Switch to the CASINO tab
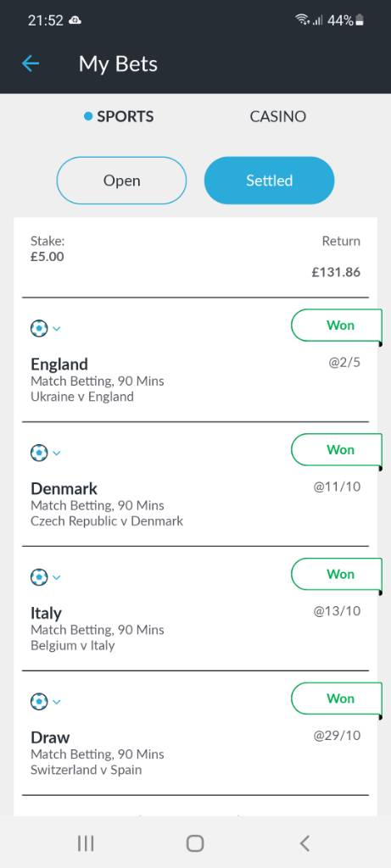Screen dimensions: 391x868 (278, 117)
